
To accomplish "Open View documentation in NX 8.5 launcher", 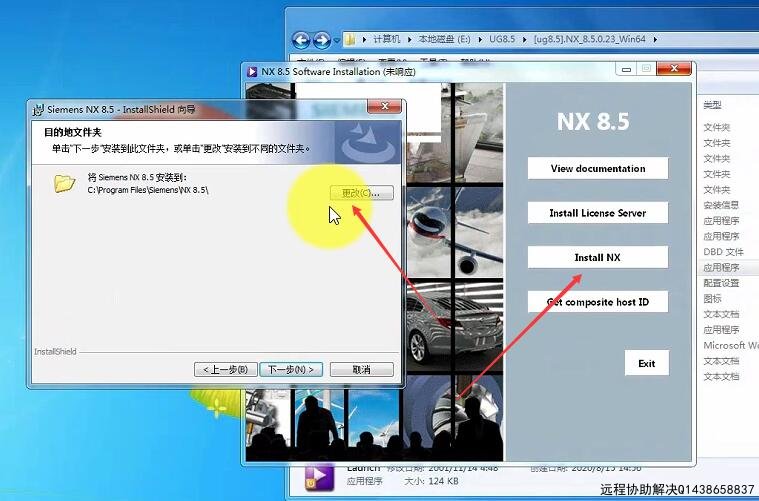I will tap(598, 168).
